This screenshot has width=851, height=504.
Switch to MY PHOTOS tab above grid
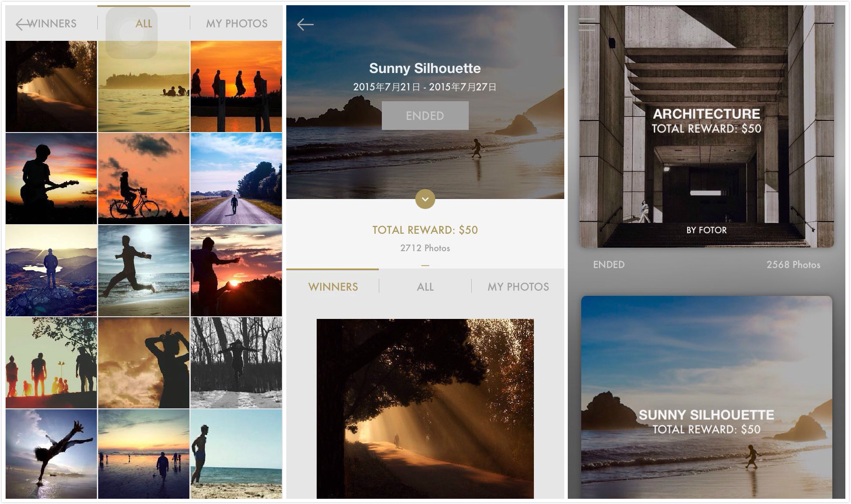(x=237, y=24)
